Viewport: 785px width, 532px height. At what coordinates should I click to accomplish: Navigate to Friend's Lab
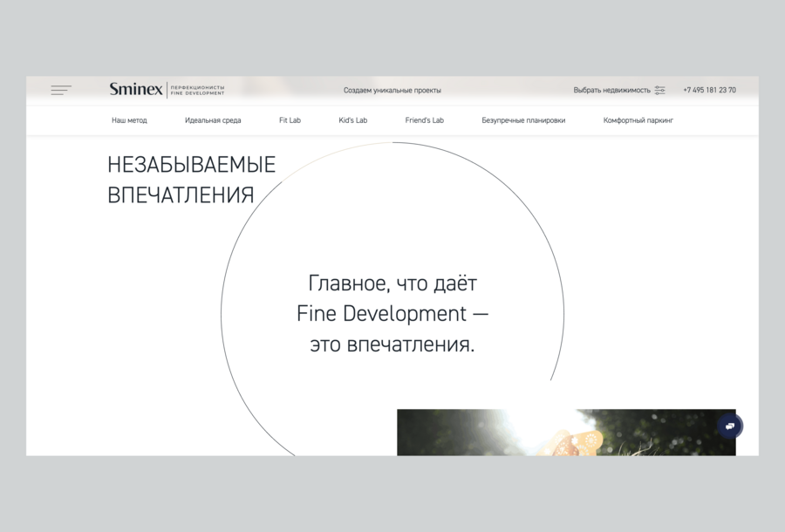425,120
